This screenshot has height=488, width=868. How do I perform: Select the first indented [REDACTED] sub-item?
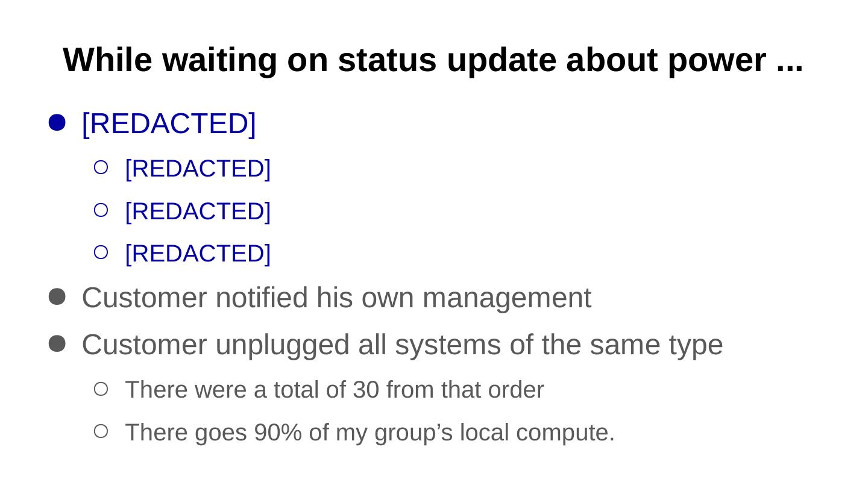198,169
